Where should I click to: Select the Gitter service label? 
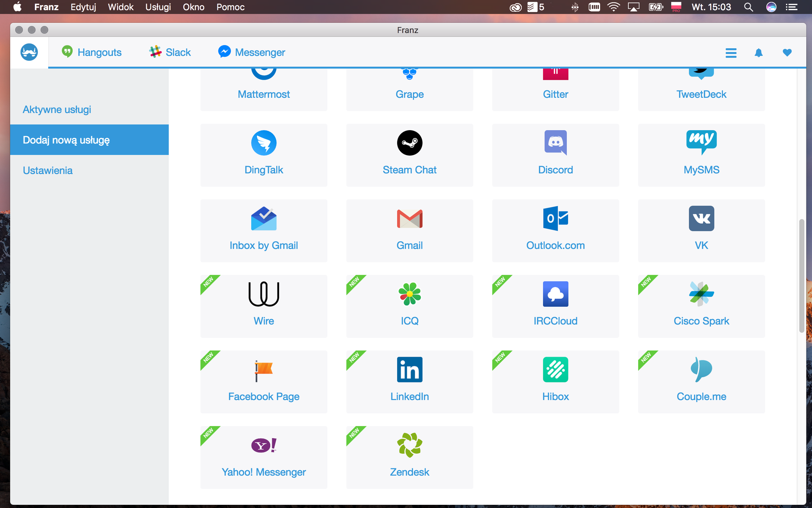click(555, 94)
